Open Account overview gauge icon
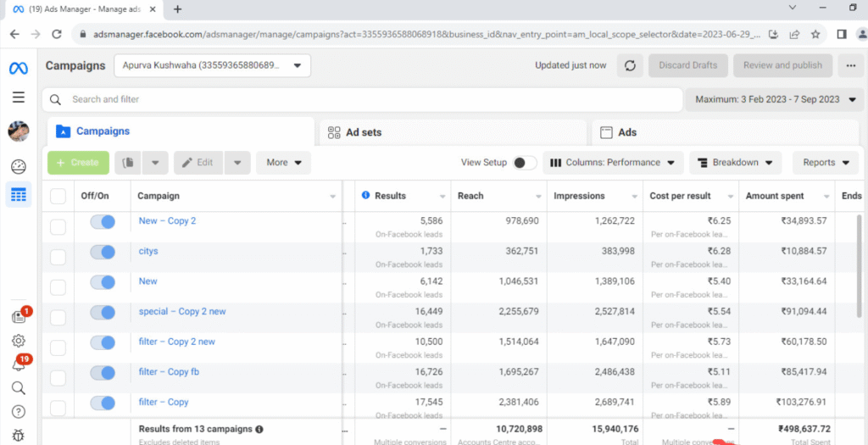This screenshot has width=868, height=445. coord(18,166)
